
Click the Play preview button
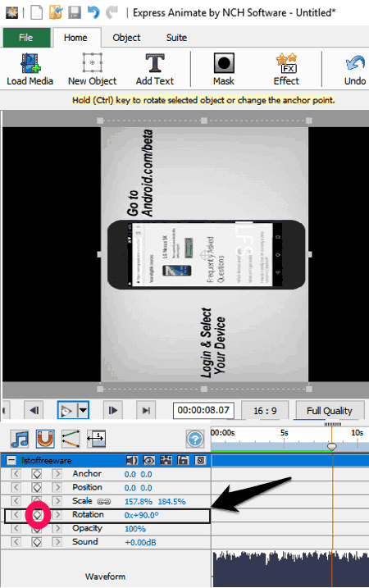point(66,410)
